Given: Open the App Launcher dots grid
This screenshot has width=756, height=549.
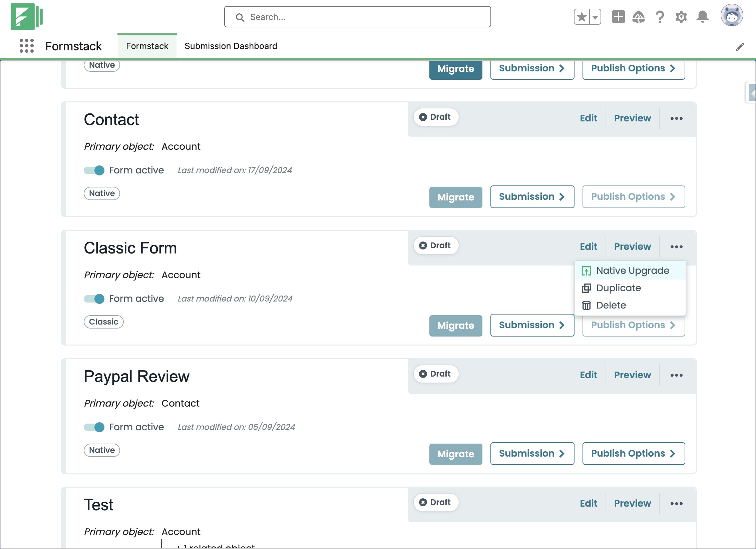Looking at the screenshot, I should click(x=26, y=46).
